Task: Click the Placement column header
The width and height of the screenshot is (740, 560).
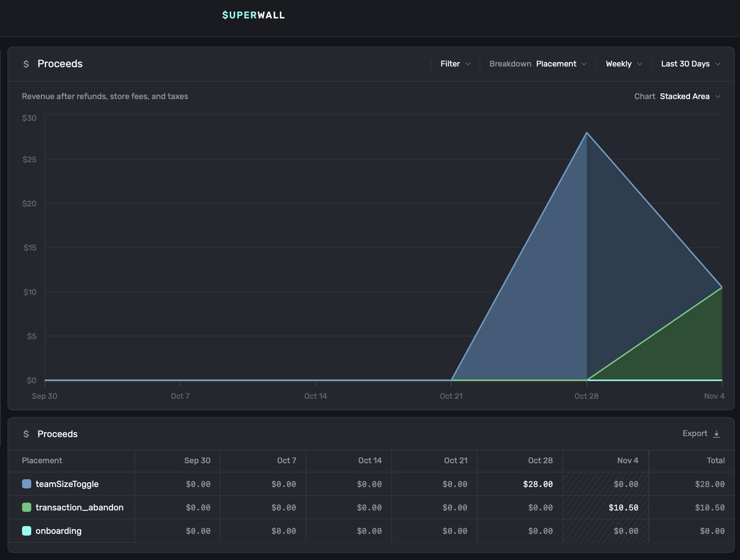Action: [42, 461]
